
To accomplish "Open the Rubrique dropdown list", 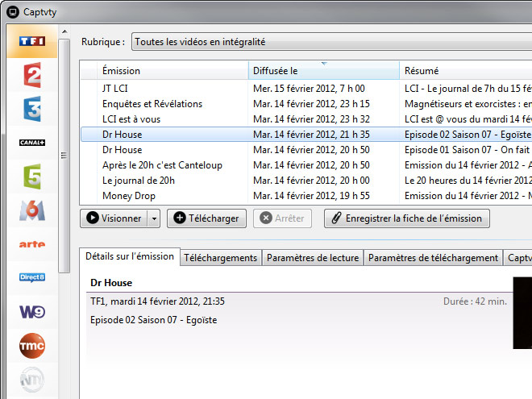I will (331, 42).
